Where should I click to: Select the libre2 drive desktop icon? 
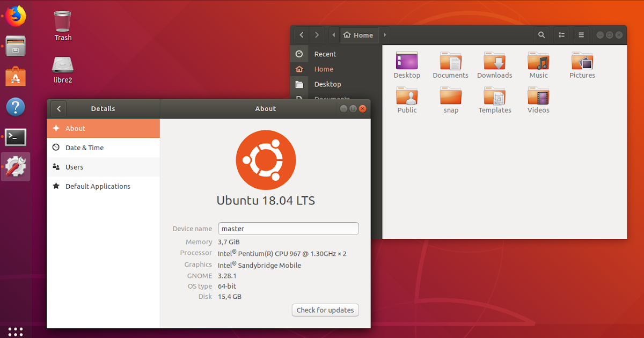pyautogui.click(x=63, y=69)
